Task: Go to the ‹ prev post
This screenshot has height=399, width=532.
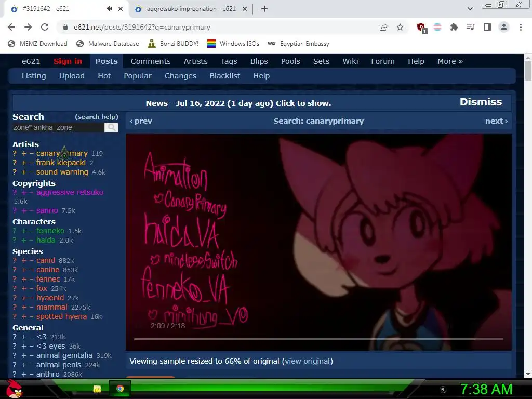Action: 141,121
